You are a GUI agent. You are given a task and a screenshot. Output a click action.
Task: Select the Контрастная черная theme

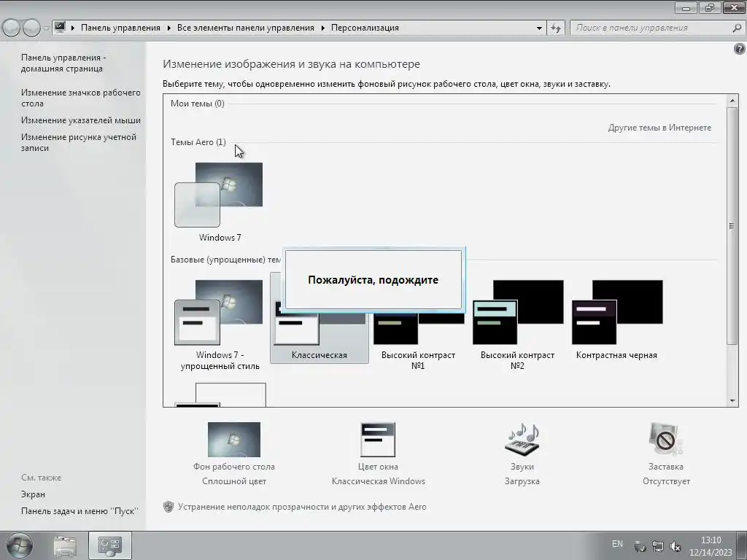click(616, 312)
